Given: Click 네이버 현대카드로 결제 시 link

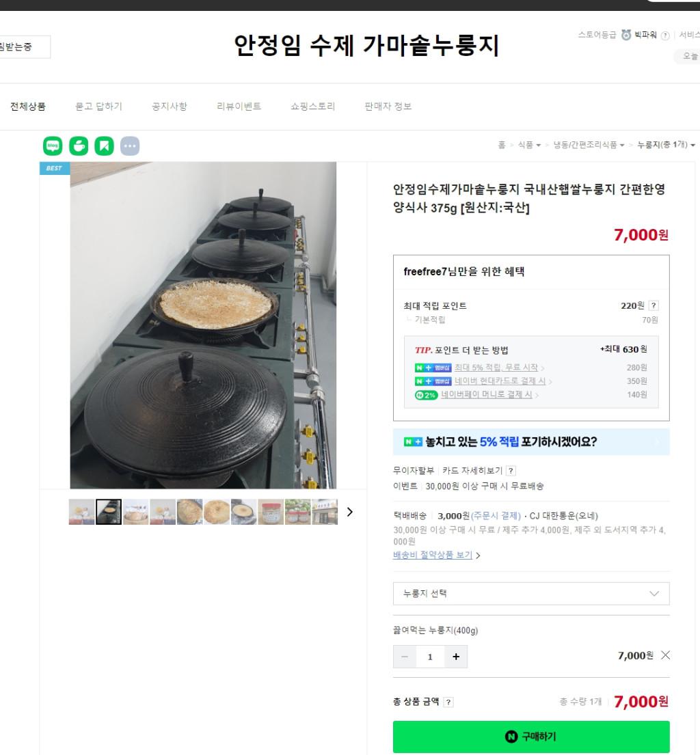Looking at the screenshot, I should [x=500, y=381].
